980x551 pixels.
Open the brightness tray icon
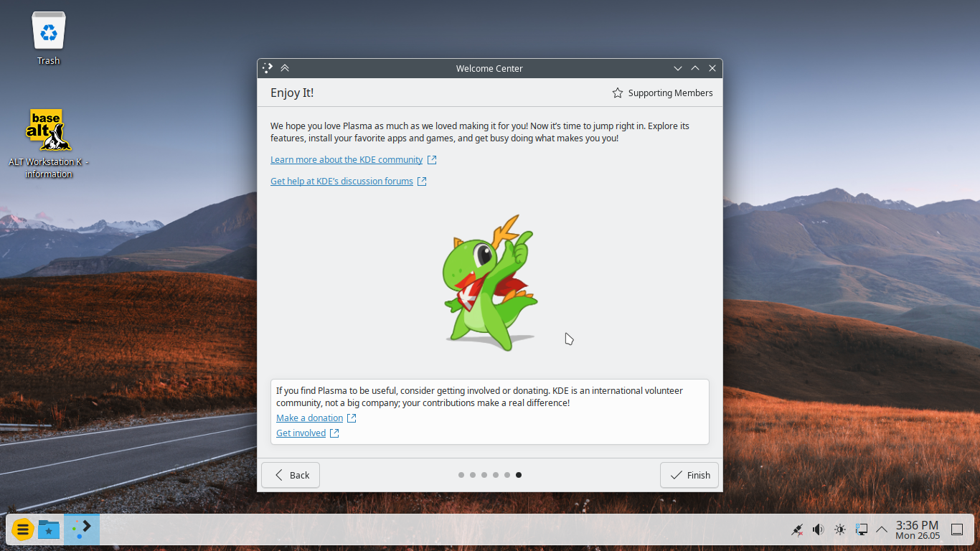(x=840, y=530)
